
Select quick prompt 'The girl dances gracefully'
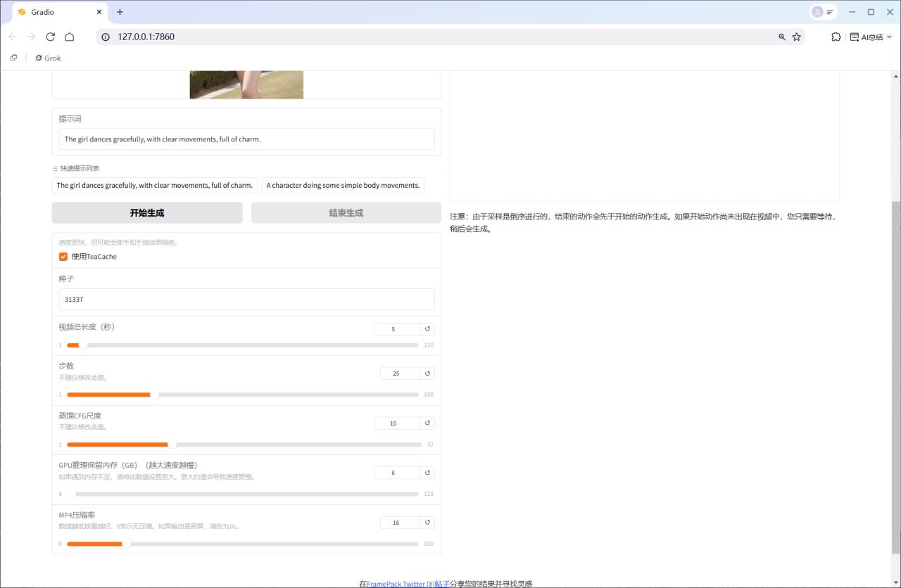click(154, 186)
